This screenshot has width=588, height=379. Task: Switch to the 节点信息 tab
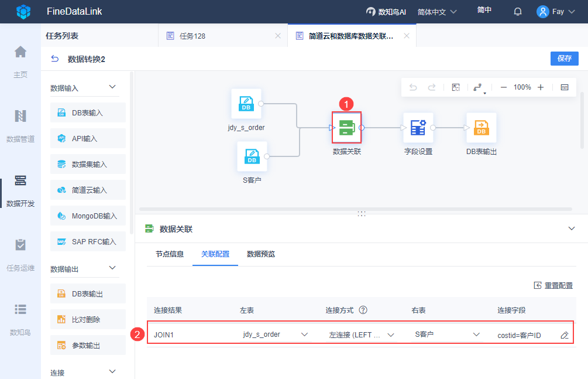pos(170,254)
